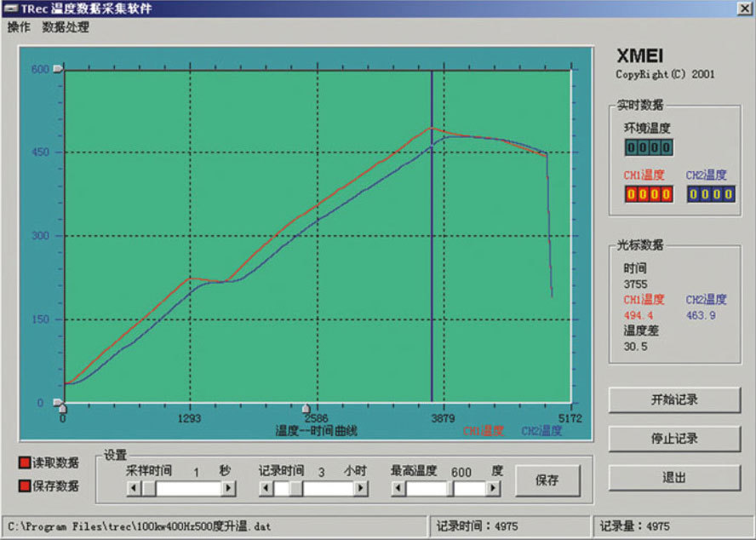Click the X-axis marker near 2586

coord(306,409)
